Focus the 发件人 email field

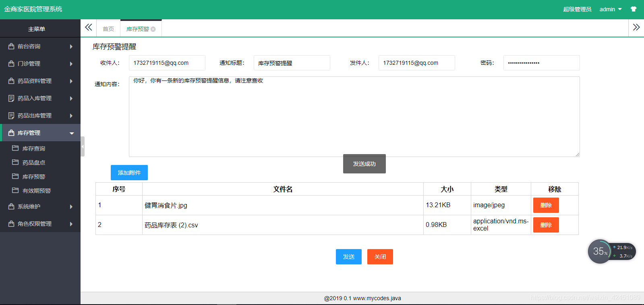pyautogui.click(x=417, y=63)
